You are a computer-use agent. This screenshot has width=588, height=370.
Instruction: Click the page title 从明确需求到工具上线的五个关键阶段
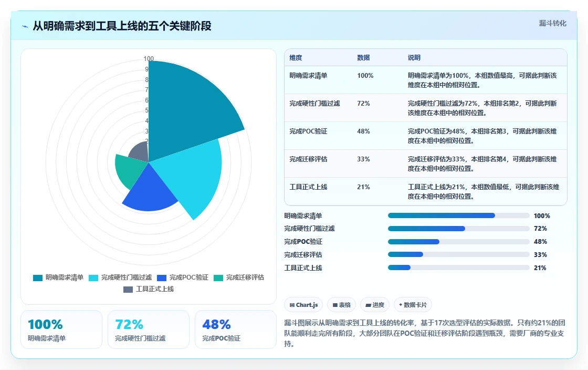(122, 26)
